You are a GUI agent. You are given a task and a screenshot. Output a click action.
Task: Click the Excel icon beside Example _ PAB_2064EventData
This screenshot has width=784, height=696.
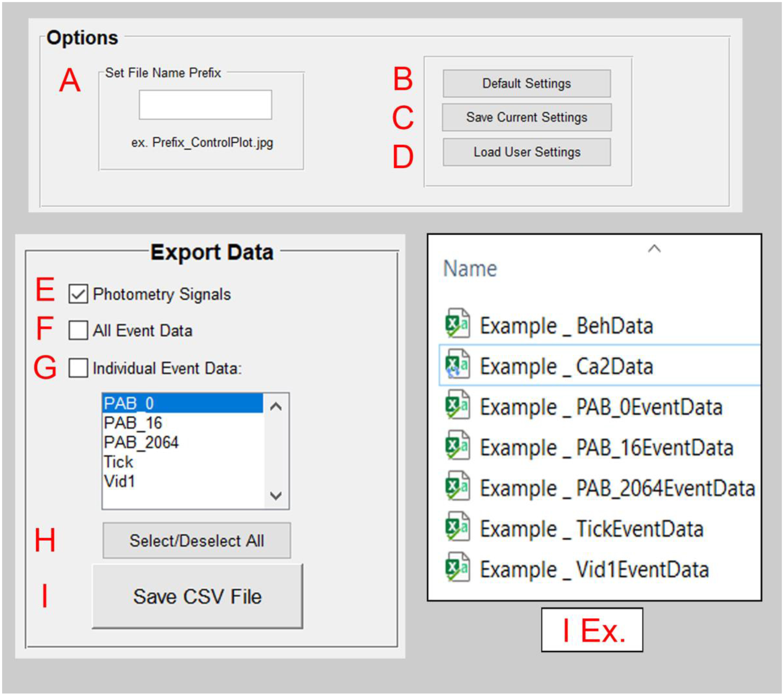click(x=458, y=486)
